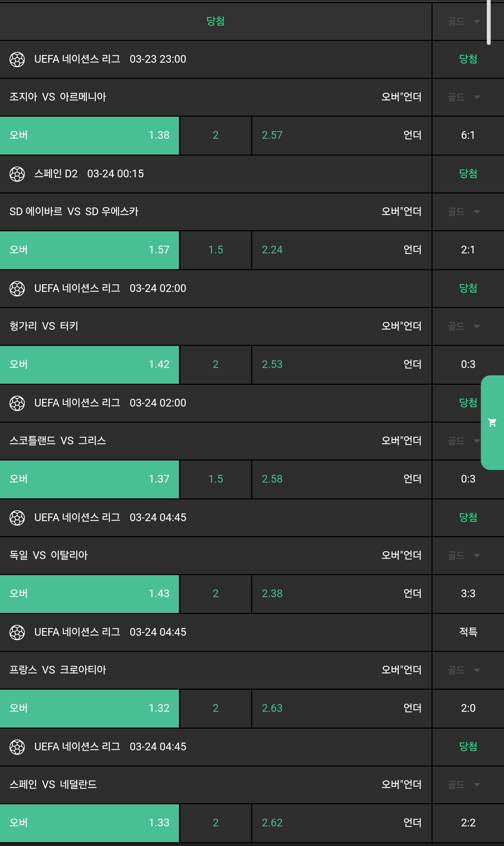Expand 골드 dropdown on 독일 VS 이탈리아 row
The height and width of the screenshot is (846, 504).
point(463,555)
